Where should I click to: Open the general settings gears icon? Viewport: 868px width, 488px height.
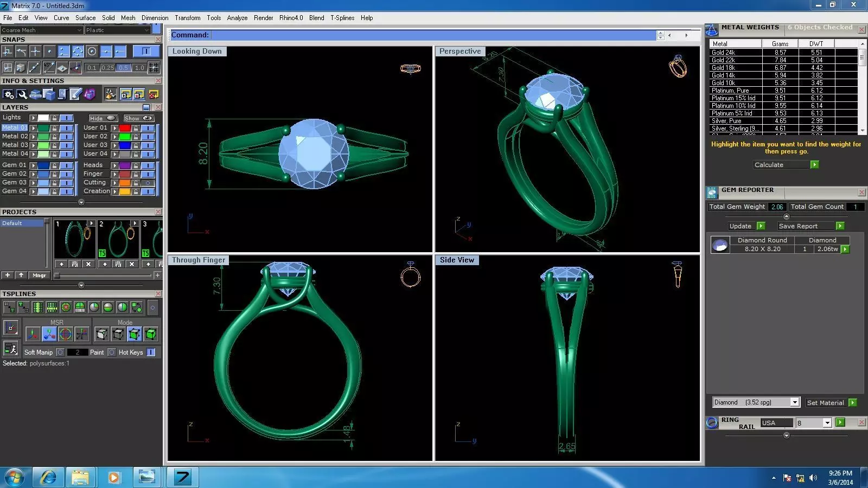[8, 94]
